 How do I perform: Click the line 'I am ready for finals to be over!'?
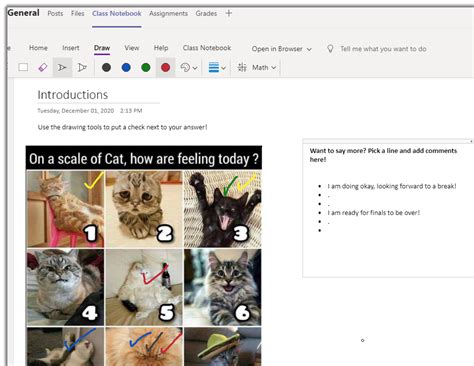point(374,213)
